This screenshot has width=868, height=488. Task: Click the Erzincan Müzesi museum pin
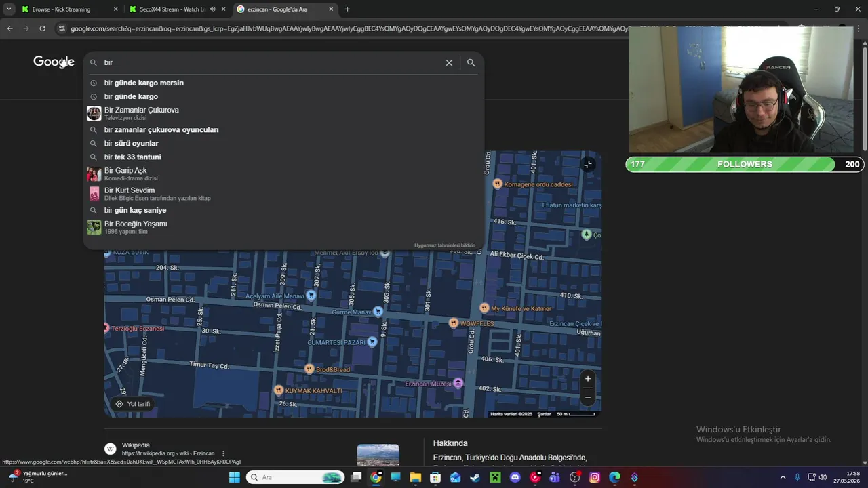(x=458, y=384)
